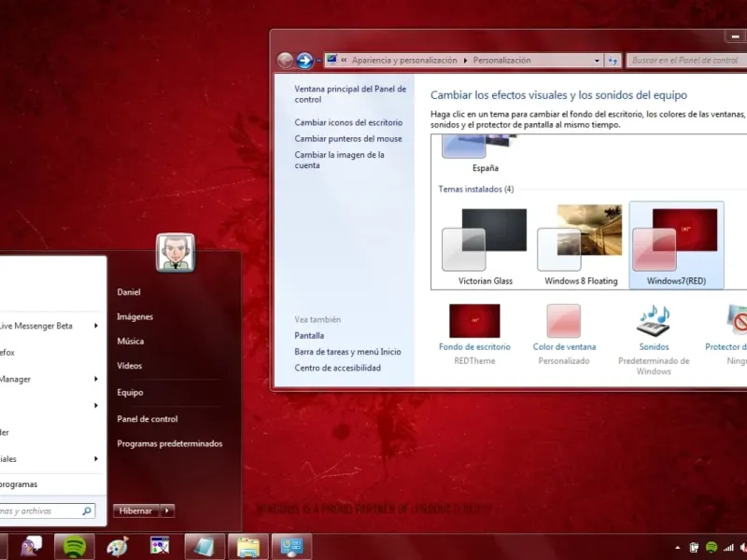Minimize the Personalización window
Image resolution: width=747 pixels, height=560 pixels.
(x=735, y=36)
